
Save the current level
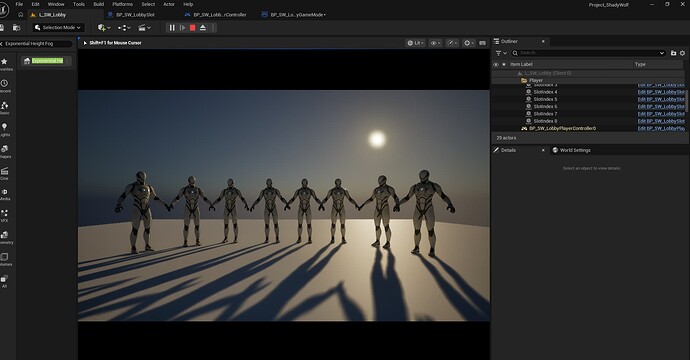(x=2, y=28)
